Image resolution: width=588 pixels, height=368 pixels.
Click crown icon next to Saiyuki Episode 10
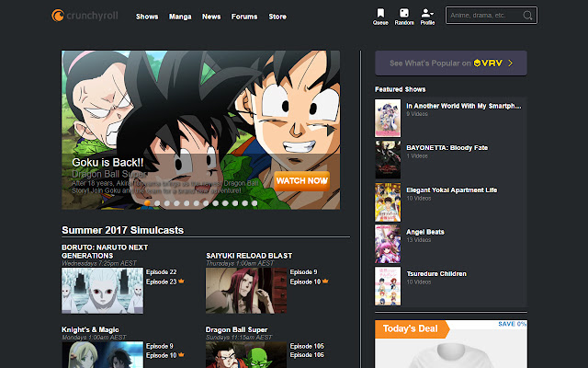pyautogui.click(x=325, y=282)
